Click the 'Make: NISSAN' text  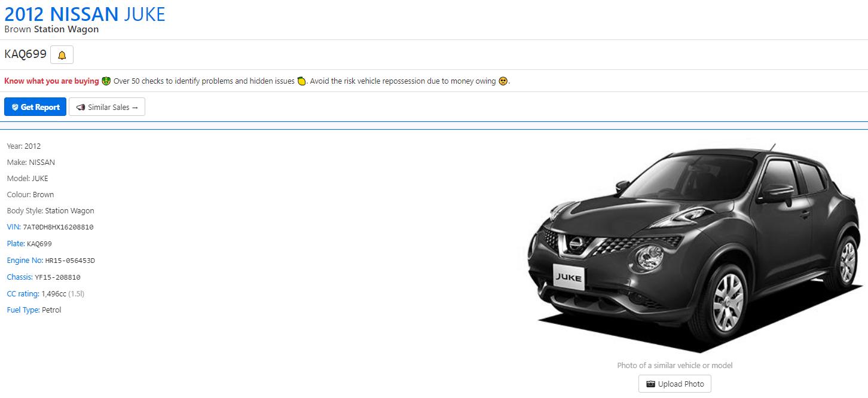pos(31,162)
